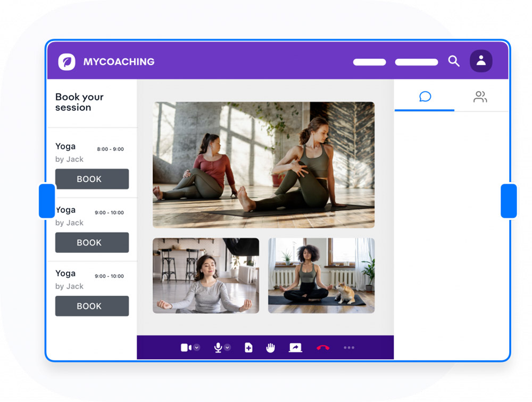
Task: Select the video tile with the dog
Action: [x=321, y=276]
